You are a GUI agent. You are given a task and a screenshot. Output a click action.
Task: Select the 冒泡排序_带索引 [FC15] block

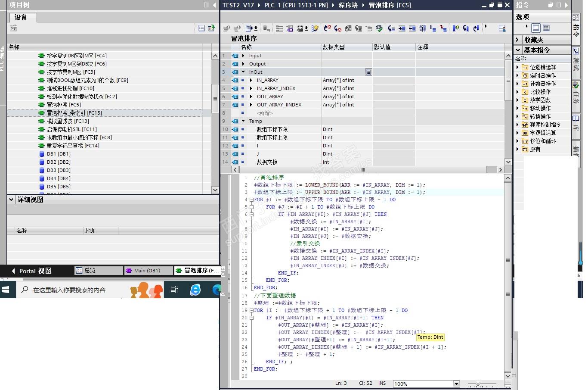pyautogui.click(x=74, y=113)
